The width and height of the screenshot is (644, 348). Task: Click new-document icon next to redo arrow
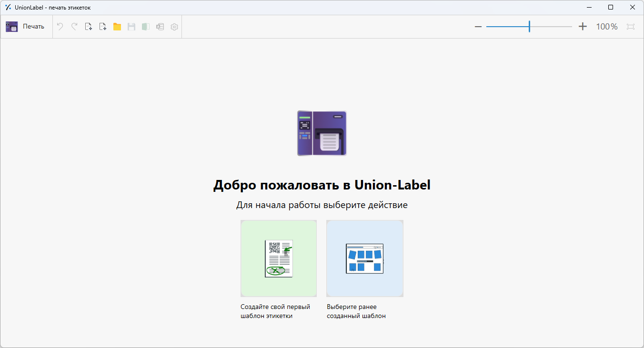(x=89, y=27)
